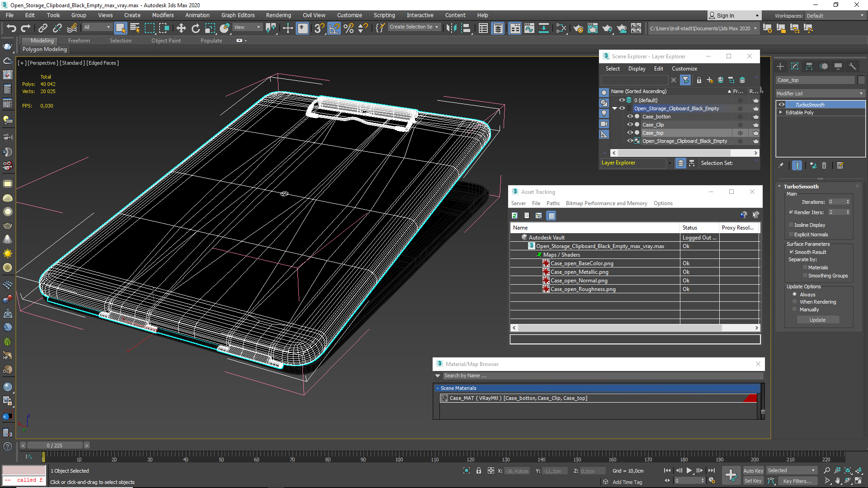Enable Isoline Display checkbox
The image size is (868, 488).
(x=791, y=225)
